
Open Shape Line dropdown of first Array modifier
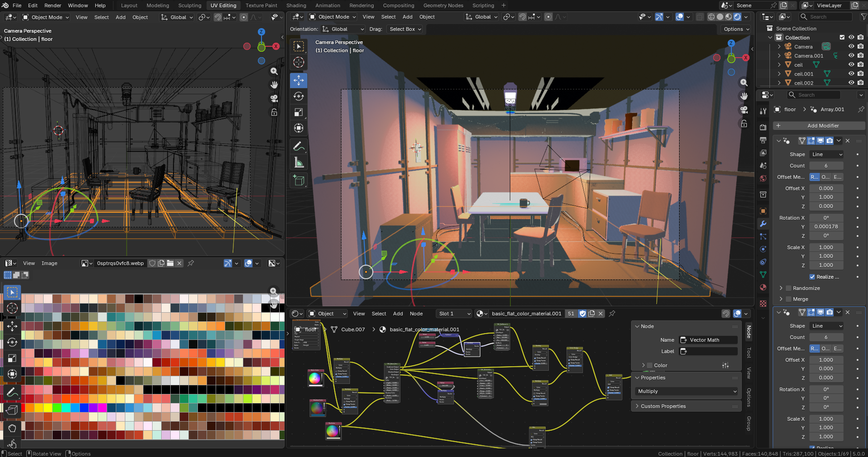(x=827, y=154)
